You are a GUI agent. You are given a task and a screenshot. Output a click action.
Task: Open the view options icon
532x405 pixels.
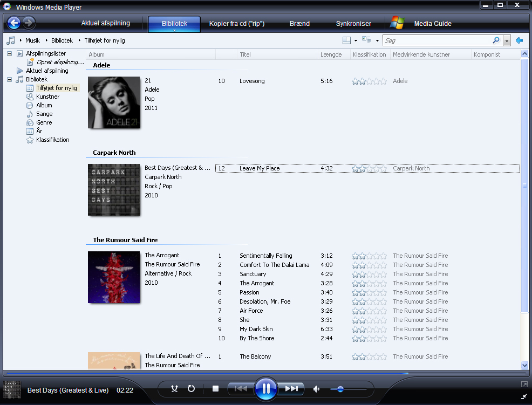pos(366,40)
